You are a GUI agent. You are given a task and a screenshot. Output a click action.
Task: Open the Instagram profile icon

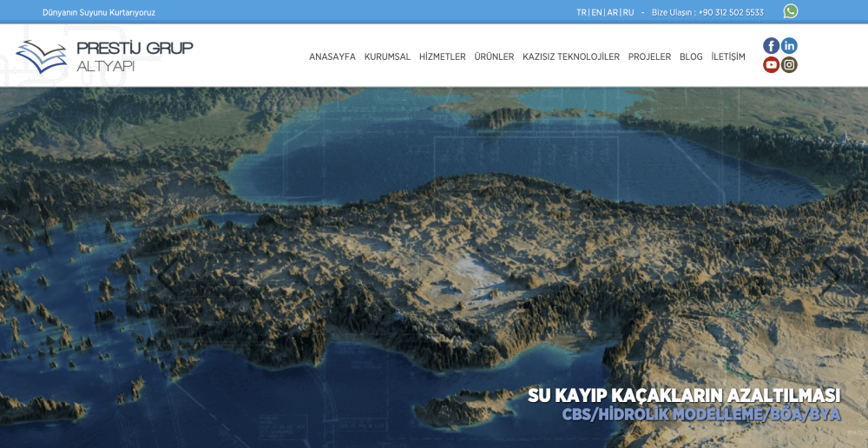(x=789, y=65)
